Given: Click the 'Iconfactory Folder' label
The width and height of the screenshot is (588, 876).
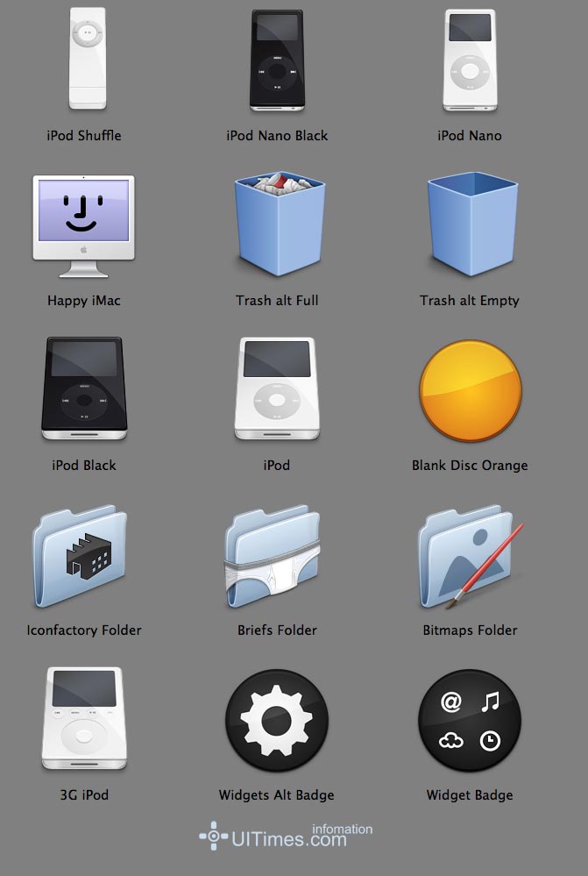Looking at the screenshot, I should pos(84,630).
